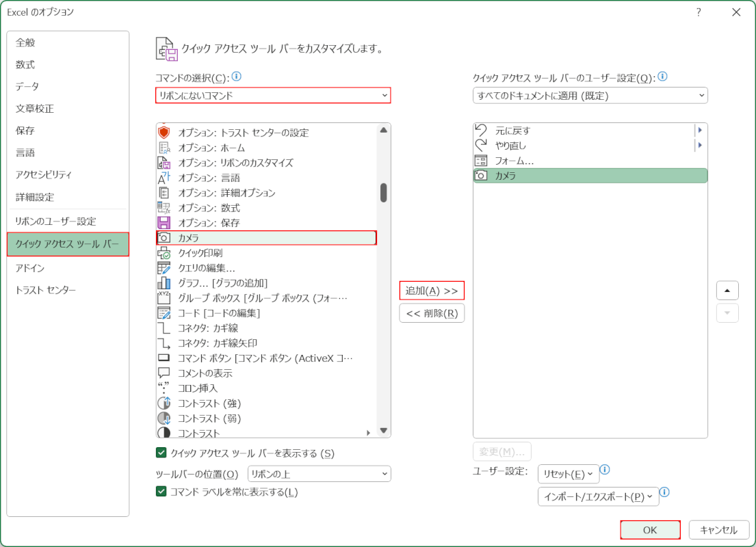Open the 詳細設定 category in sidebar

pyautogui.click(x=35, y=197)
